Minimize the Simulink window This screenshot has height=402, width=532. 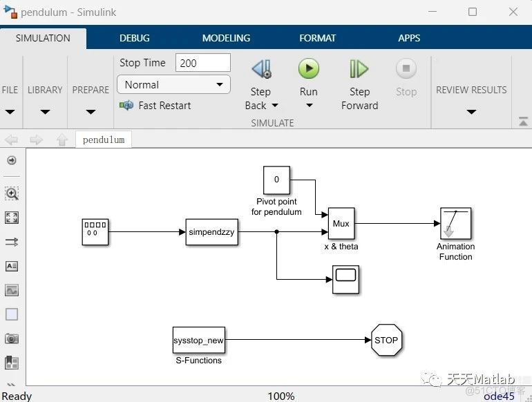pos(433,12)
